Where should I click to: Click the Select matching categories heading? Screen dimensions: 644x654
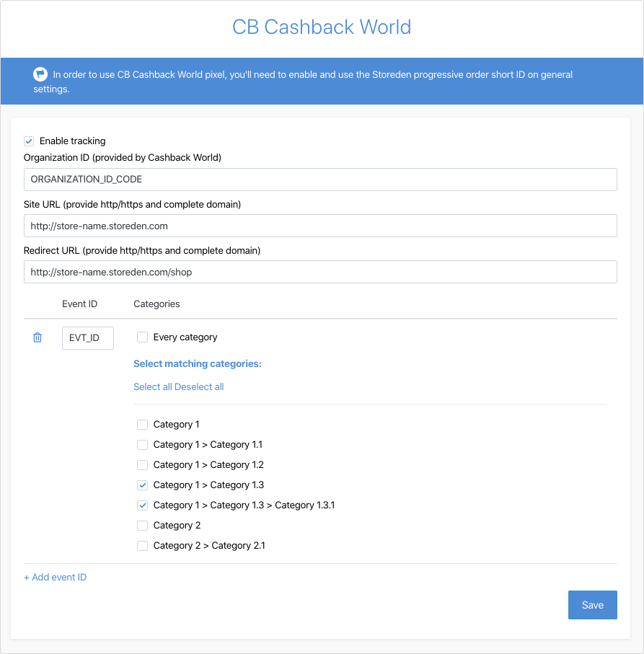point(198,363)
